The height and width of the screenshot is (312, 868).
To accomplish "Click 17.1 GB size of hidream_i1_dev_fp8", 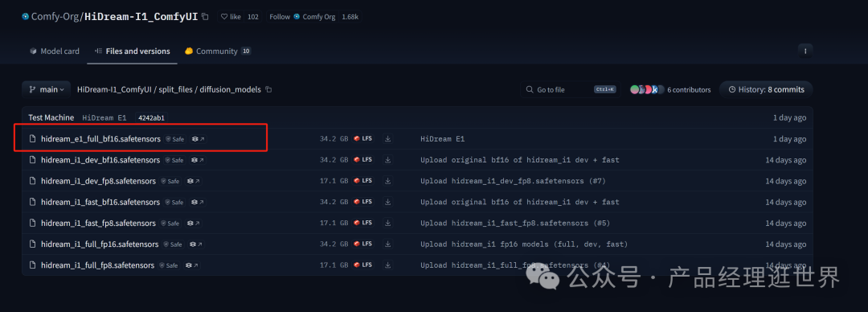I will coord(334,181).
